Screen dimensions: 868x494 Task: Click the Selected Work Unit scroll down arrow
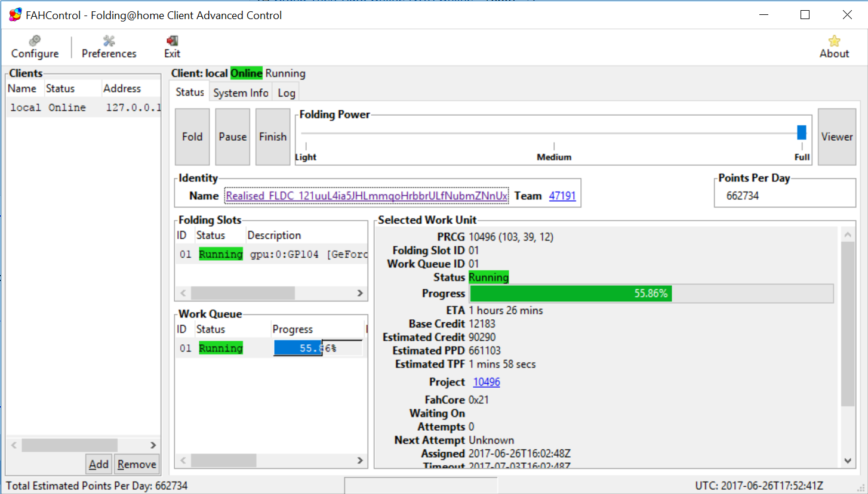tap(848, 460)
